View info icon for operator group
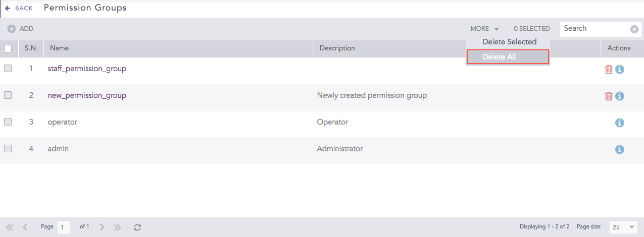The width and height of the screenshot is (644, 237). 620,123
